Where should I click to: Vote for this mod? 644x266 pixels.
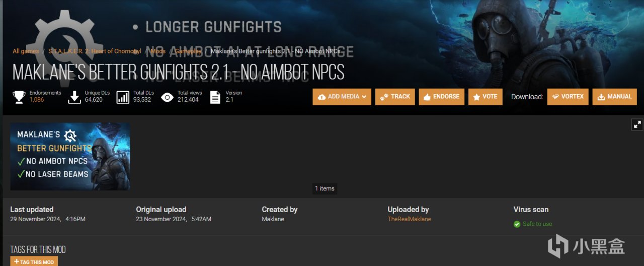[485, 97]
